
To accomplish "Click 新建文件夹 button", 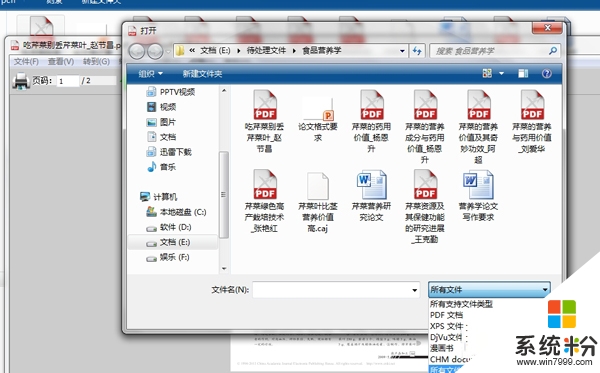I will click(x=202, y=73).
